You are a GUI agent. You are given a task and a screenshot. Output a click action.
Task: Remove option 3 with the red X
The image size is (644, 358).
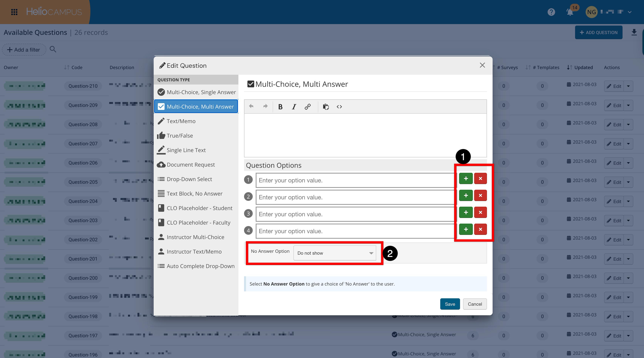(x=480, y=212)
